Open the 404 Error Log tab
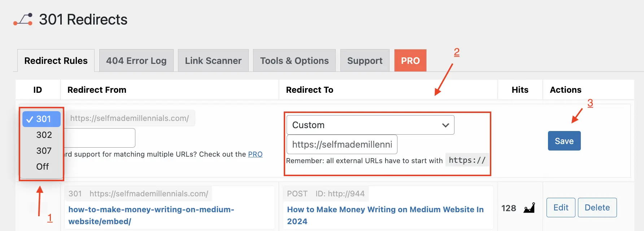The image size is (644, 231). click(x=136, y=61)
